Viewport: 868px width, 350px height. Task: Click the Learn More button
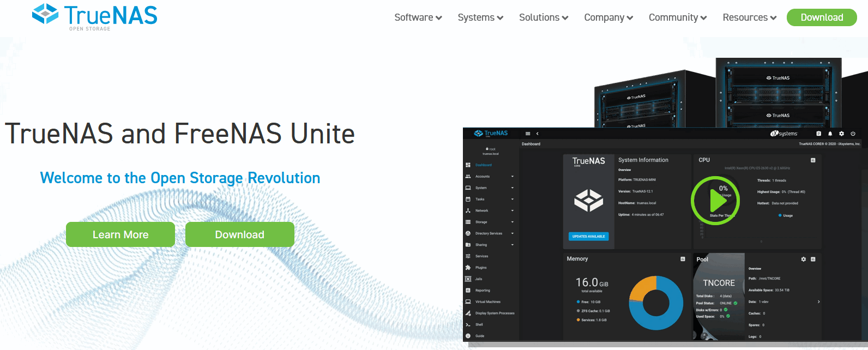pyautogui.click(x=120, y=234)
